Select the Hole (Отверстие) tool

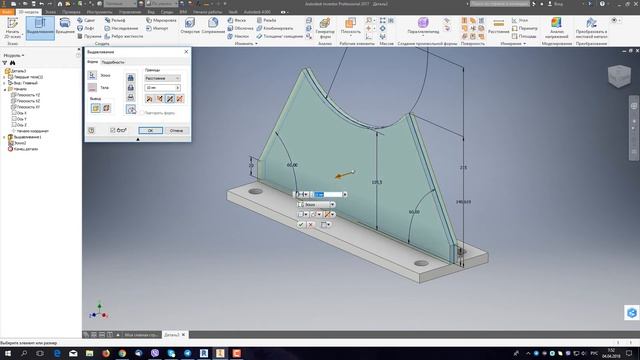coord(190,26)
